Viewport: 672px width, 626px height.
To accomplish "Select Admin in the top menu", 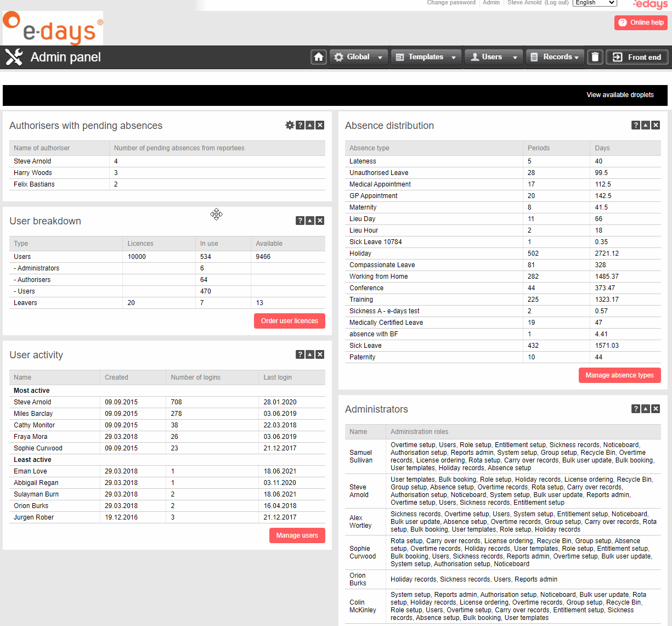I will (491, 3).
